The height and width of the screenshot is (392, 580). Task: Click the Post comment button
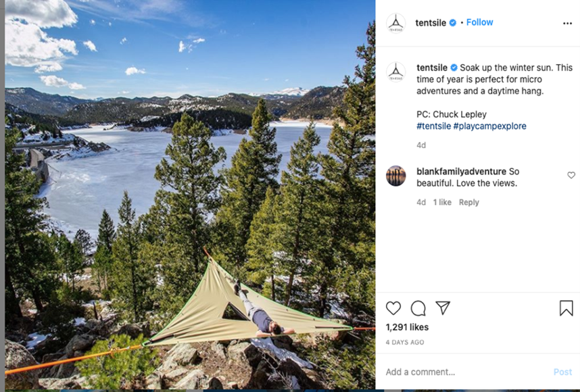pyautogui.click(x=562, y=372)
